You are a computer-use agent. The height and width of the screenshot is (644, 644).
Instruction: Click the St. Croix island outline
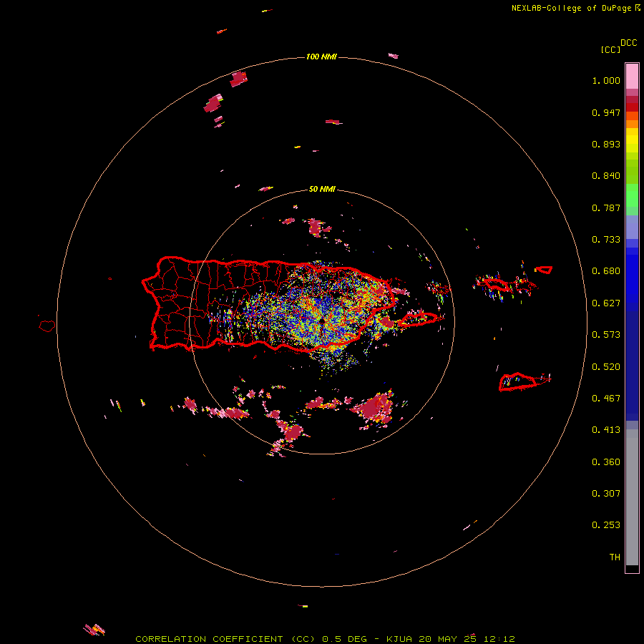(x=517, y=381)
